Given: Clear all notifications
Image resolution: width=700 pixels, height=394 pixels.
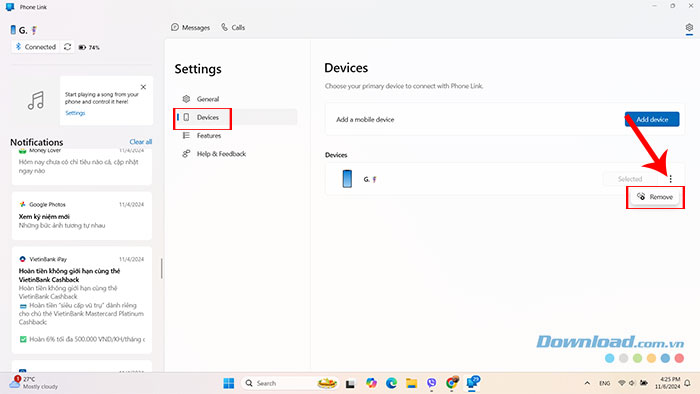Looking at the screenshot, I should 141,142.
